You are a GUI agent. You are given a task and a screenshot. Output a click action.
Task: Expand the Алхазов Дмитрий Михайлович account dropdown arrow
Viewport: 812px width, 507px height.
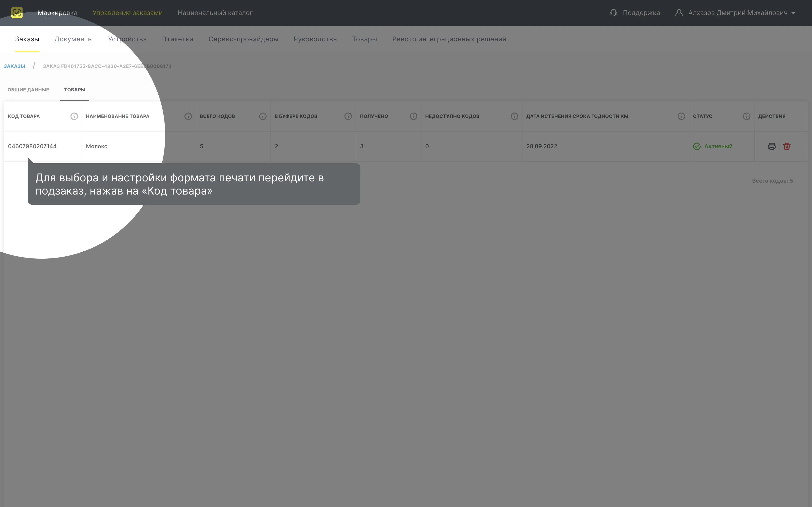793,13
